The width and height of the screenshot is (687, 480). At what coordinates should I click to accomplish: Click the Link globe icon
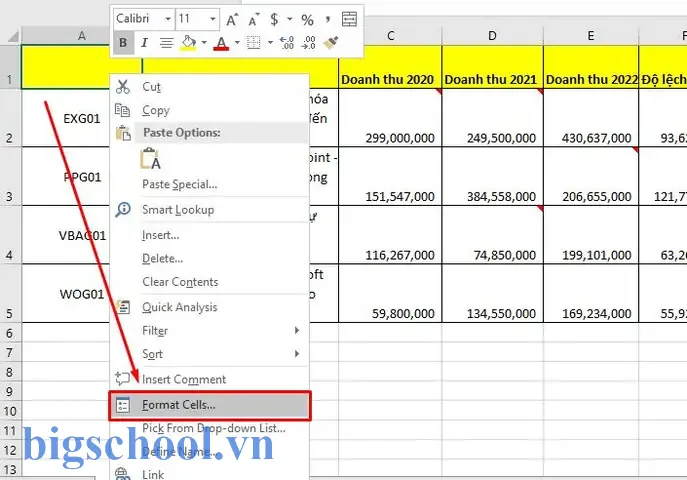[x=123, y=474]
